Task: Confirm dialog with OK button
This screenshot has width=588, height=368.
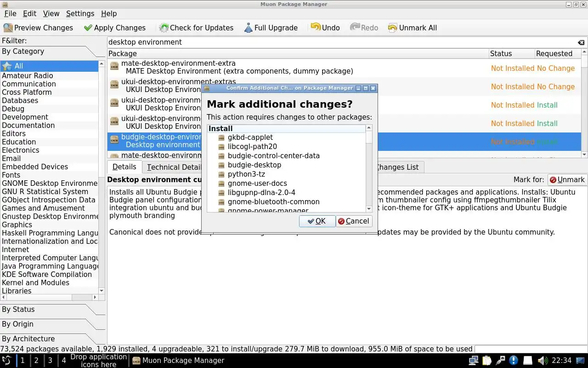Action: pos(317,221)
